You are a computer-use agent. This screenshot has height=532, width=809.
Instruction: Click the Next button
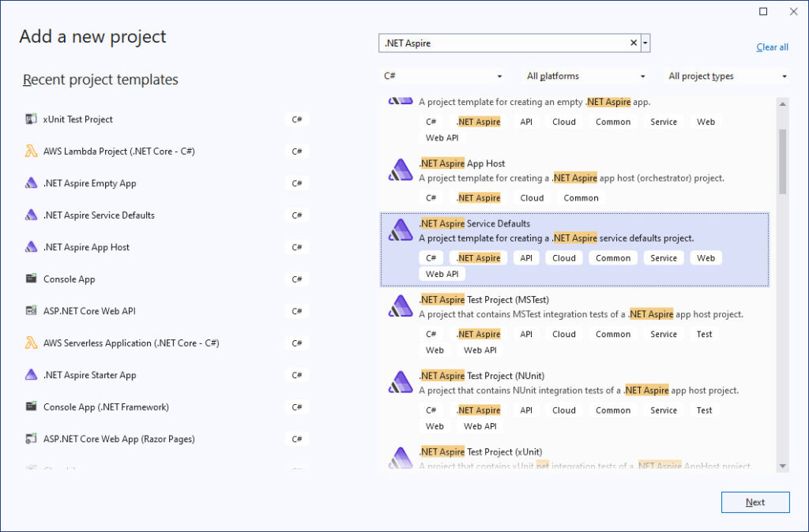[755, 502]
